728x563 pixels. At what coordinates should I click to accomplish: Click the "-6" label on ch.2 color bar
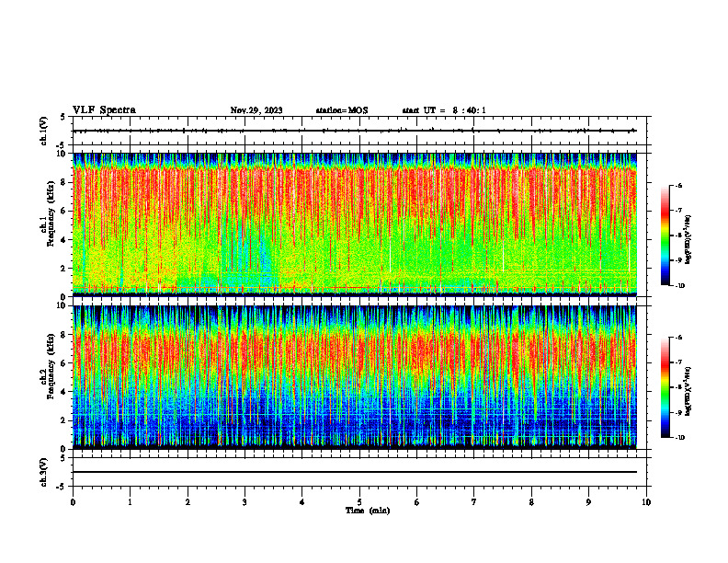click(678, 338)
